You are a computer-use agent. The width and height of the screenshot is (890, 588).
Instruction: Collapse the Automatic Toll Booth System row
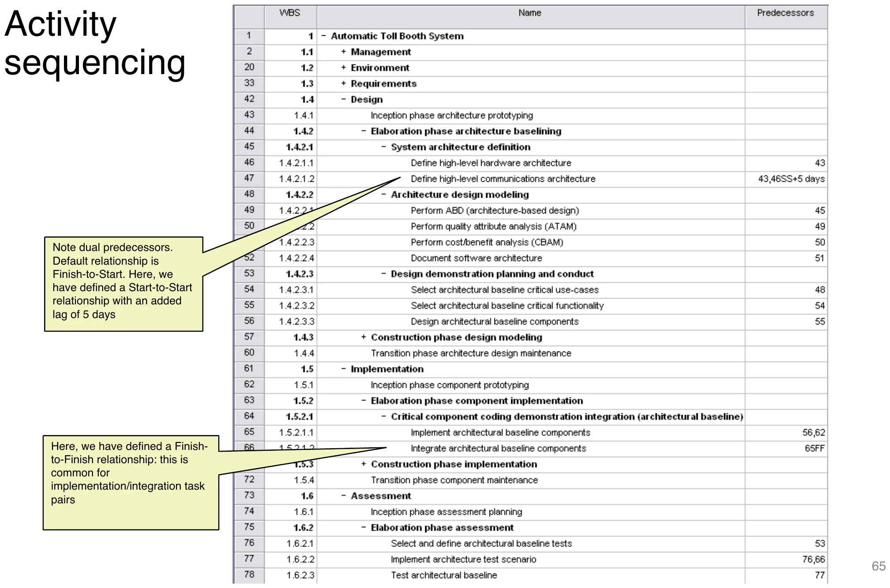[323, 36]
